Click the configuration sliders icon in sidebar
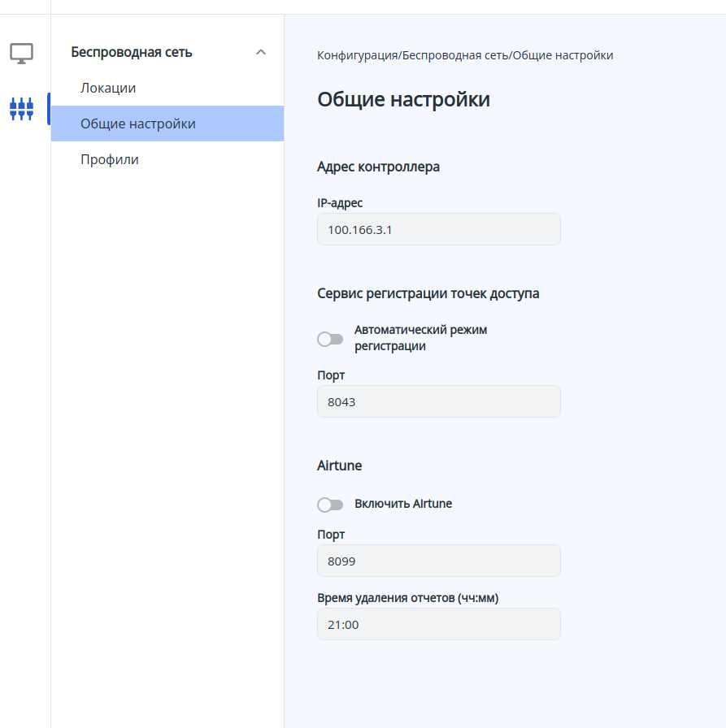 [21, 108]
